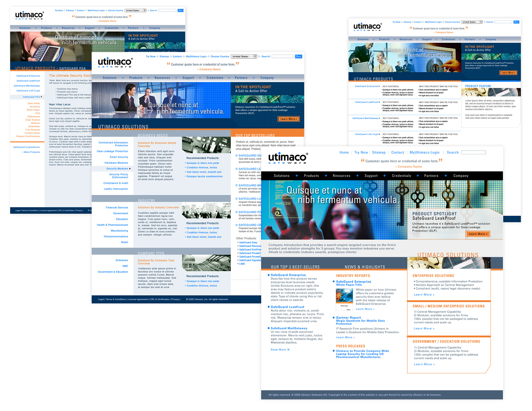
Task: Click Learn More under Government / Education Solutions
Action: [x=424, y=364]
